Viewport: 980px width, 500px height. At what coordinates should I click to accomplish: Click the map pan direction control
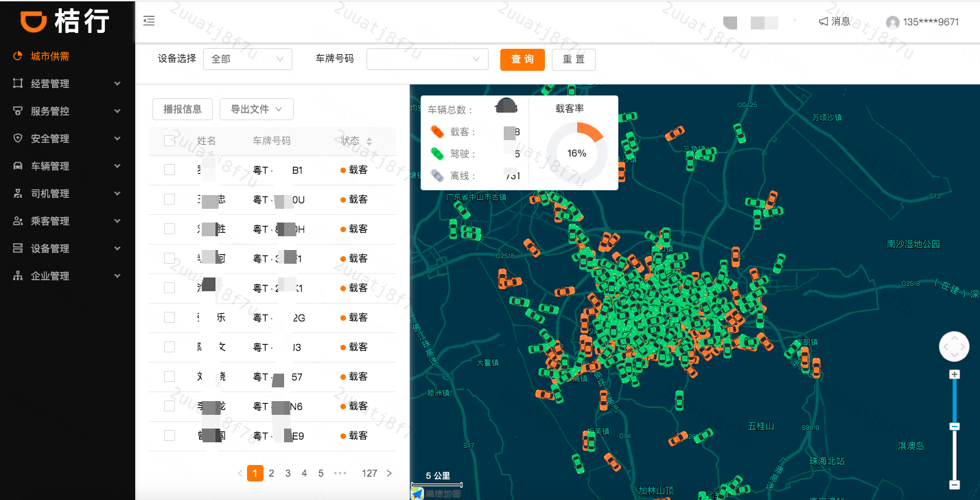tap(954, 348)
